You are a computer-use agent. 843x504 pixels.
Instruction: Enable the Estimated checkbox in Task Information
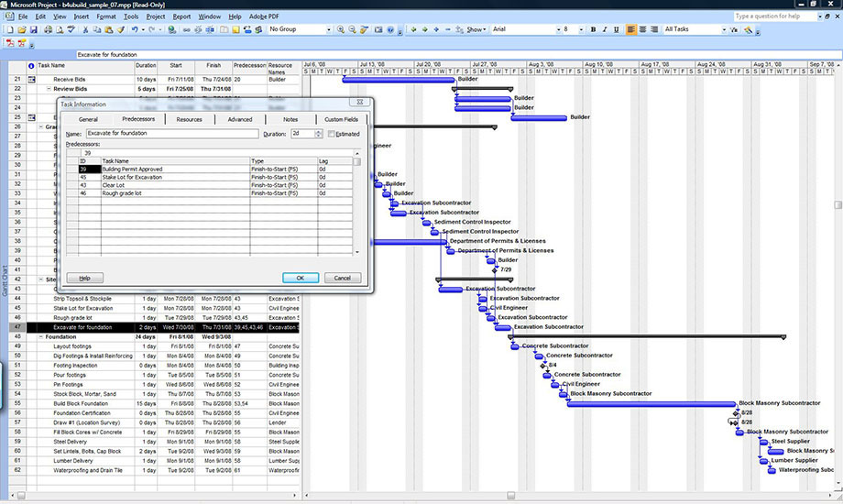[x=332, y=134]
